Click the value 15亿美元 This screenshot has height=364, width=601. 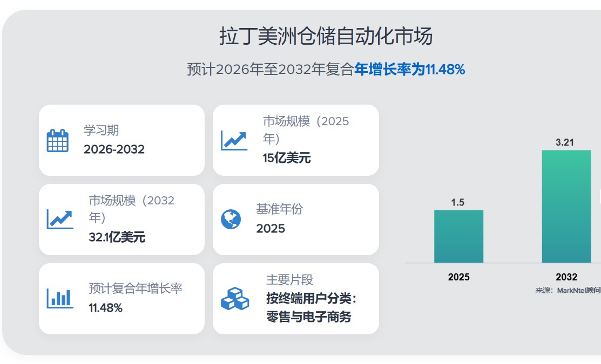pos(287,157)
